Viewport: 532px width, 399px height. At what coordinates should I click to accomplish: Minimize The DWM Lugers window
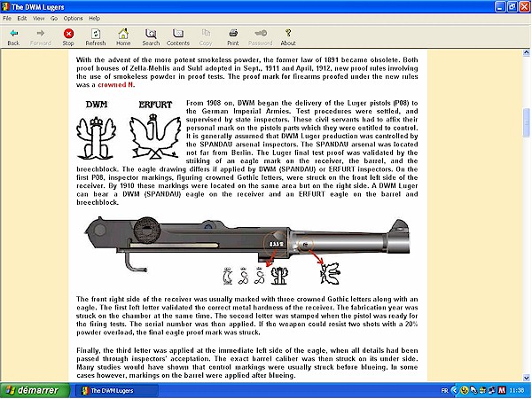click(500, 7)
